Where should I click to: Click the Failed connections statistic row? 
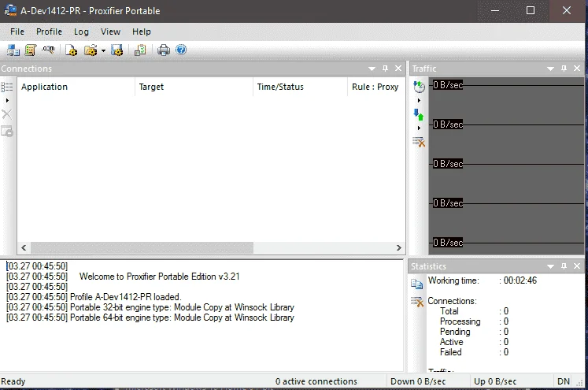474,352
